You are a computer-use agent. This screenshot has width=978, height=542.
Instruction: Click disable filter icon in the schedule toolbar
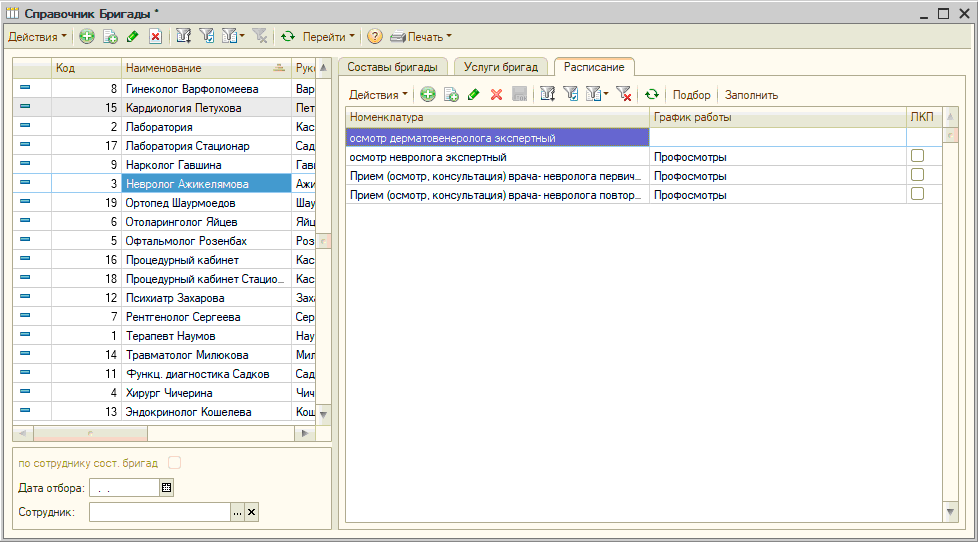pos(624,95)
